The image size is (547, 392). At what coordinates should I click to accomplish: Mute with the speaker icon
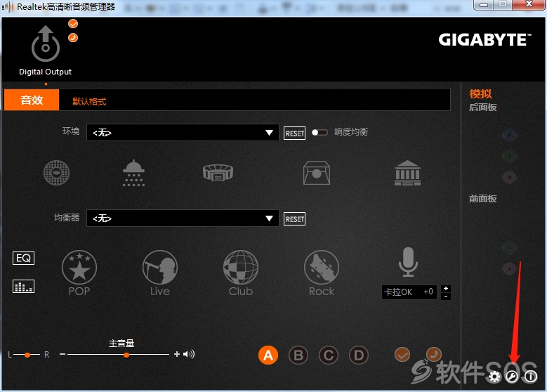point(189,354)
